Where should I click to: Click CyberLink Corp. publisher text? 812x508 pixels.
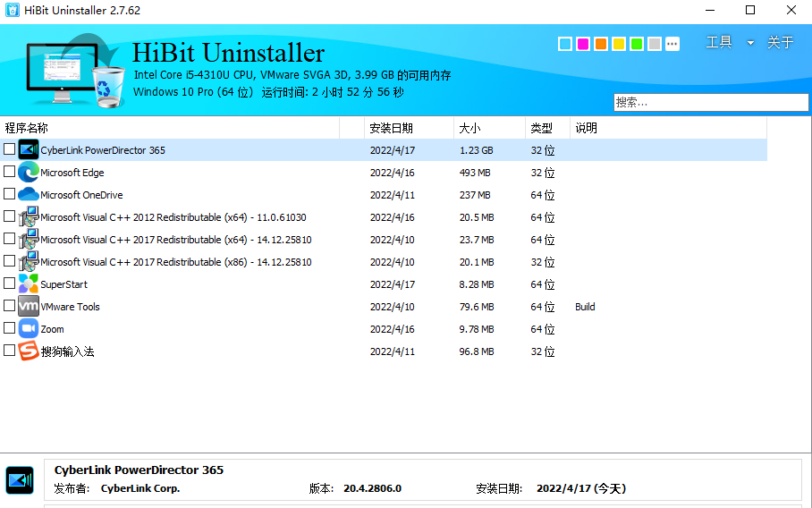140,488
